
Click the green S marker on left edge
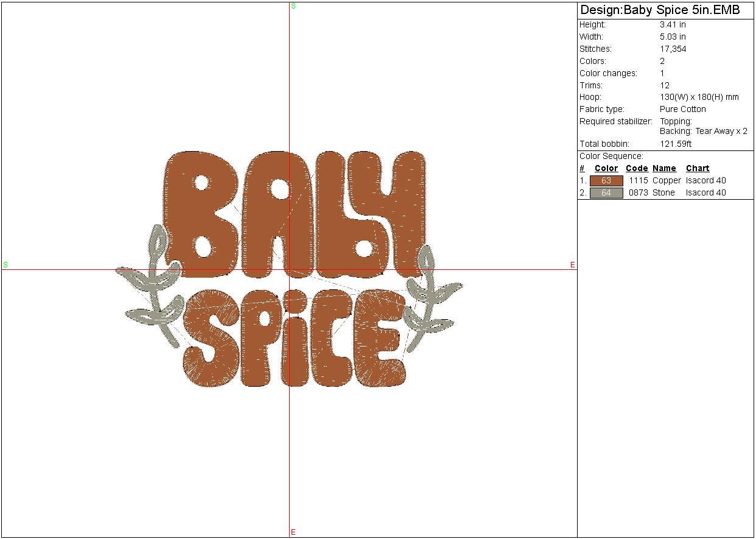(6, 265)
